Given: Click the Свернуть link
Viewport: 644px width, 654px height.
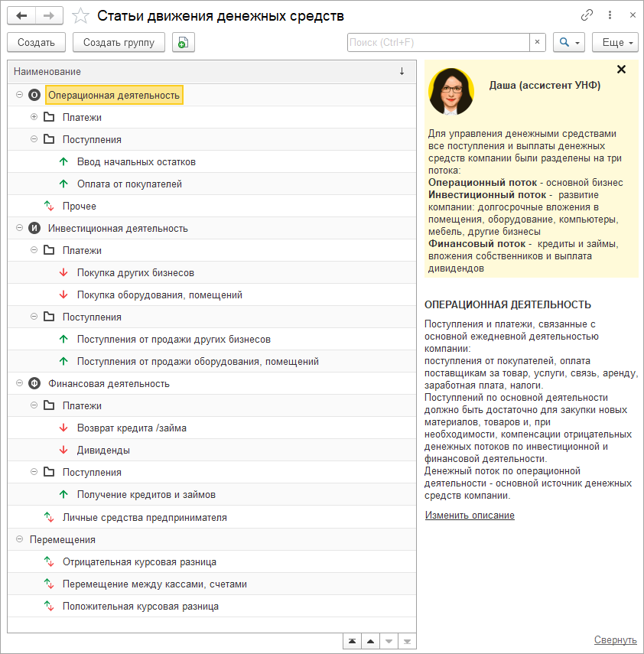Looking at the screenshot, I should point(615,640).
